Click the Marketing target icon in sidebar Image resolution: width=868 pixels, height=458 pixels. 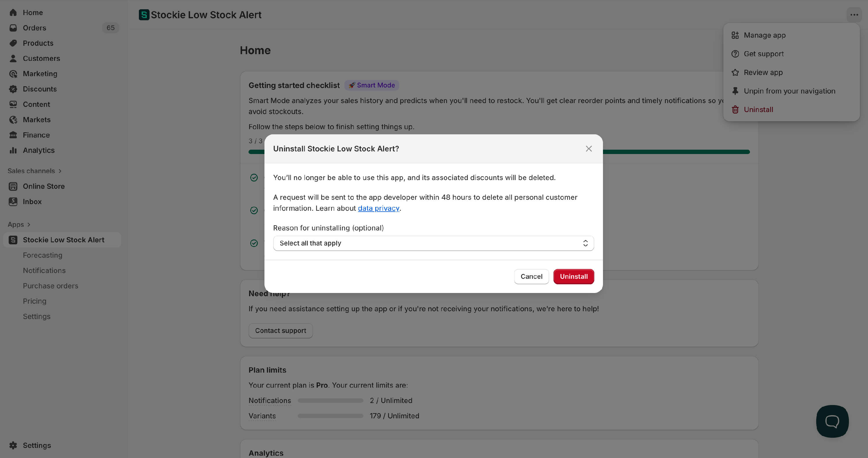click(x=13, y=74)
